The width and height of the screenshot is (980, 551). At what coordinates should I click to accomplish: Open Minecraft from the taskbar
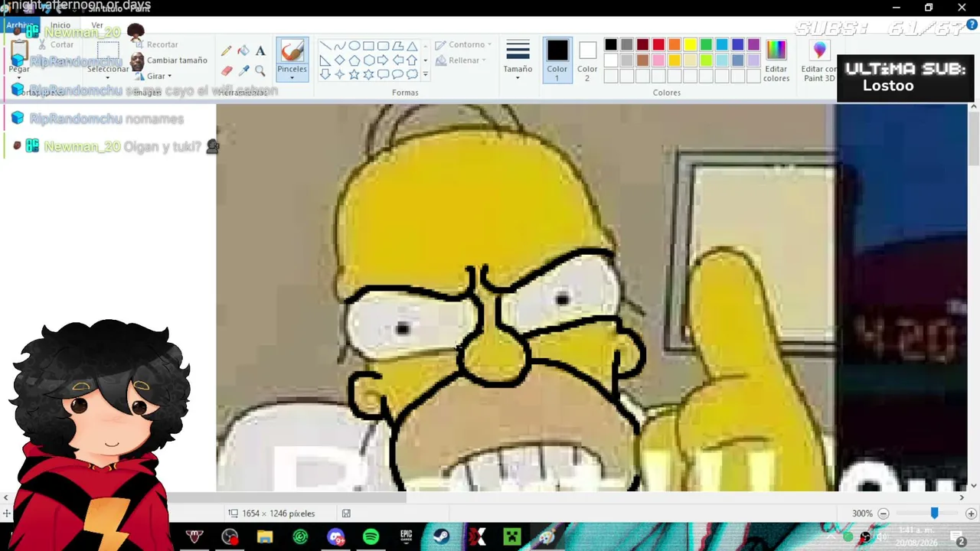coord(511,537)
